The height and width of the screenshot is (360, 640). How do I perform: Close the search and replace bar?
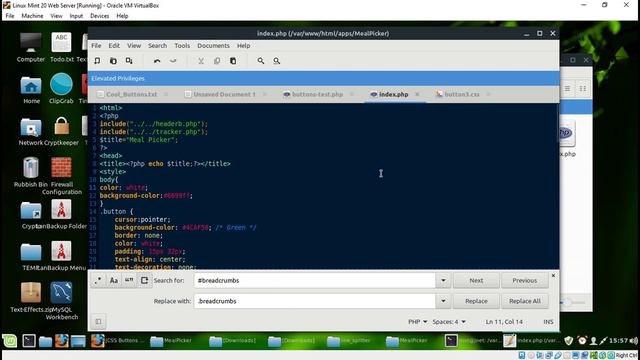coord(553,276)
